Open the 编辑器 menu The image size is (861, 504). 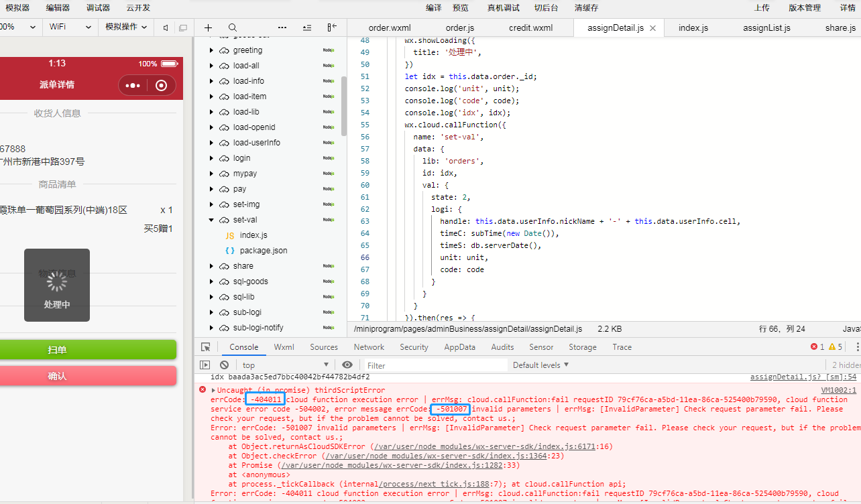tap(58, 7)
